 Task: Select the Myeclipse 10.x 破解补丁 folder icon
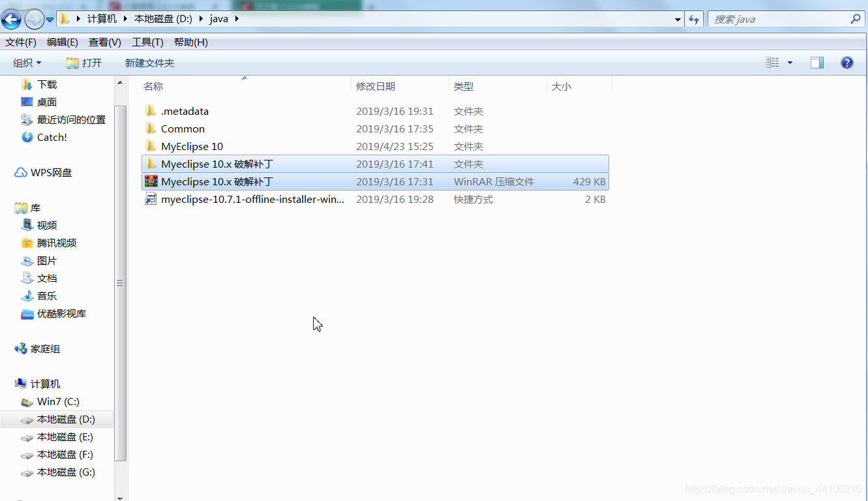click(x=151, y=164)
